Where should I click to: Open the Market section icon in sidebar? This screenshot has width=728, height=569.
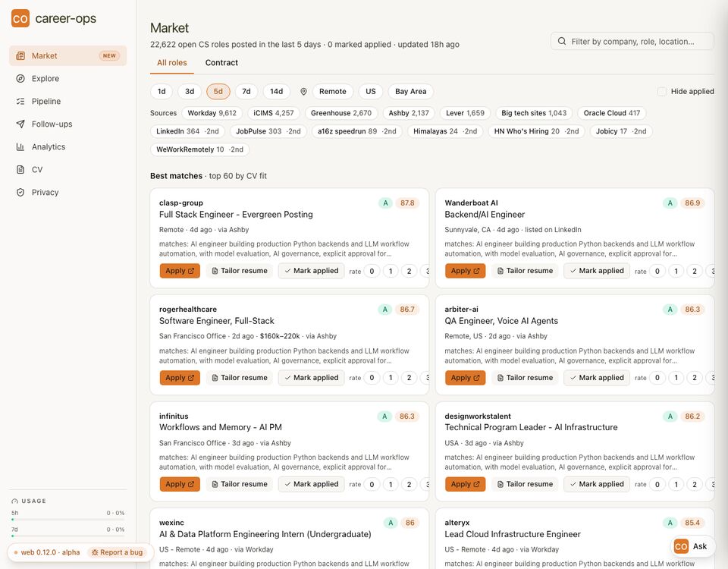(x=20, y=55)
